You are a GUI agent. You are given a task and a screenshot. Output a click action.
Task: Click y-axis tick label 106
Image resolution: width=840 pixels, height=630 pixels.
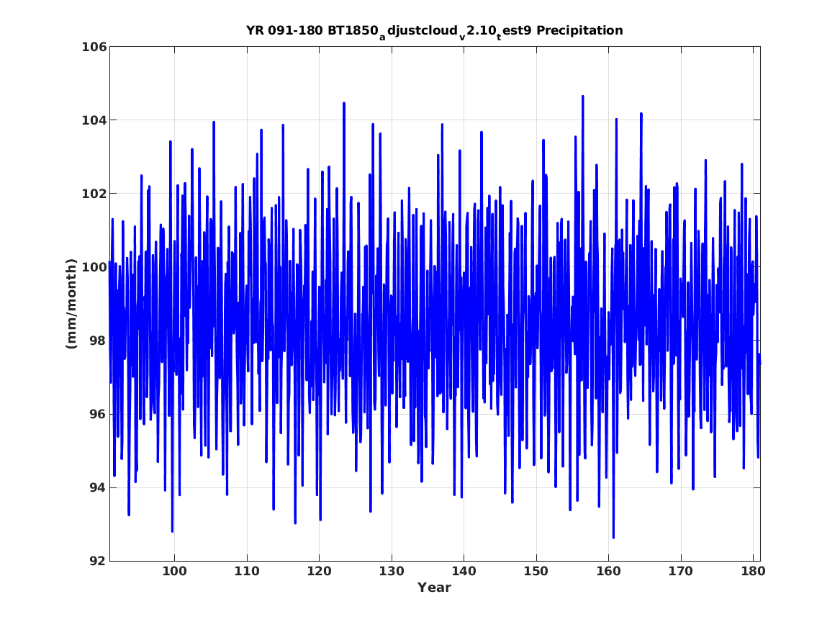[x=94, y=47]
